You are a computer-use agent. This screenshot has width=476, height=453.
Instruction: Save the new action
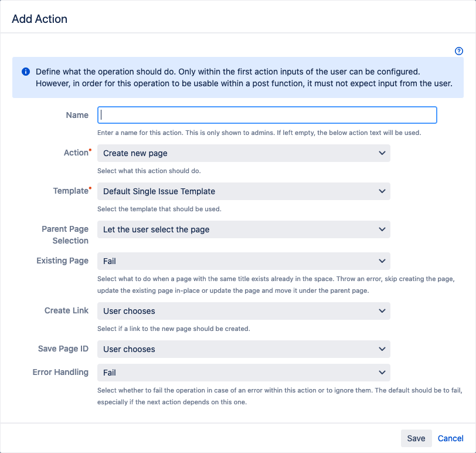(x=416, y=438)
